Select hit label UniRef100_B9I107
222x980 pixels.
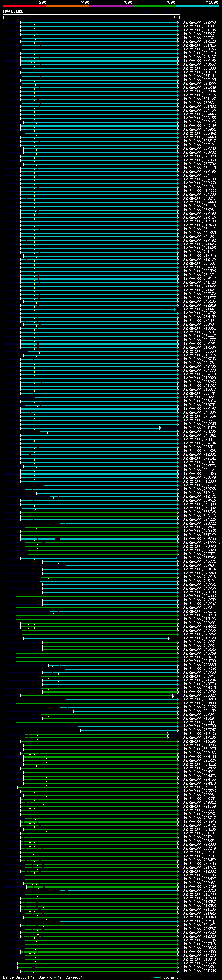point(199,99)
